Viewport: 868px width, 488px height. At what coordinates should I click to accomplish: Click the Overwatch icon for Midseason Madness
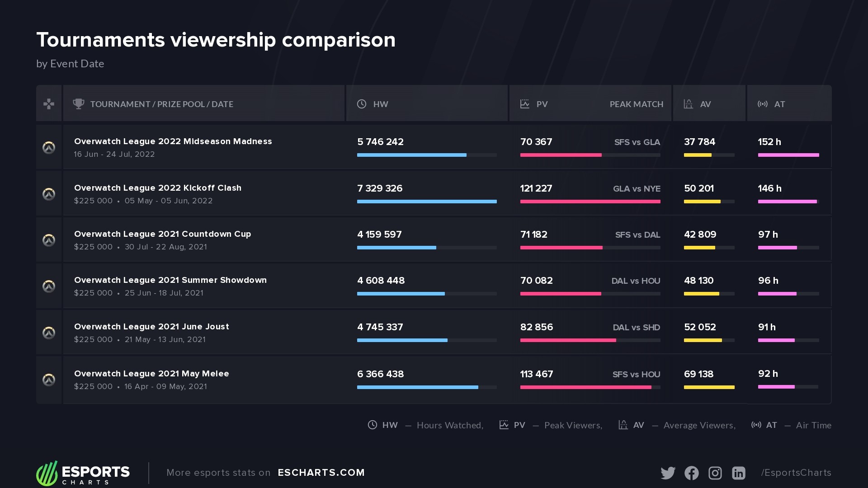point(49,147)
